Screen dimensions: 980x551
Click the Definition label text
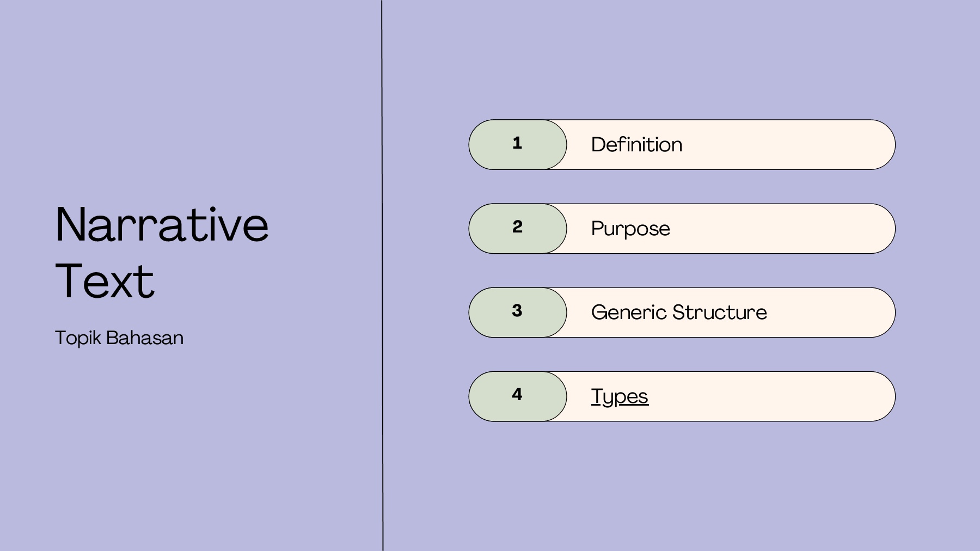[636, 145]
